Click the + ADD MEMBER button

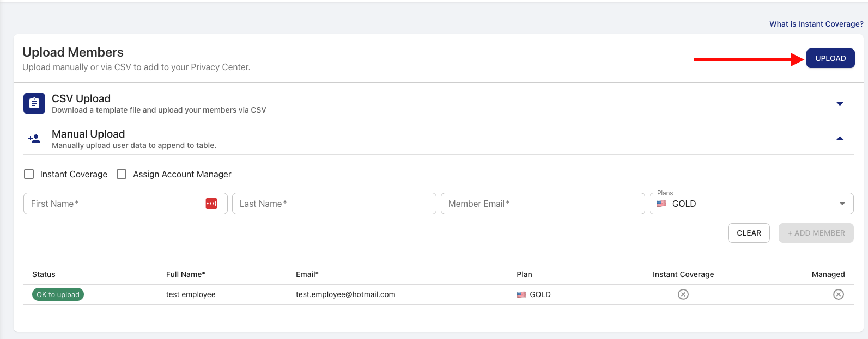tap(816, 233)
